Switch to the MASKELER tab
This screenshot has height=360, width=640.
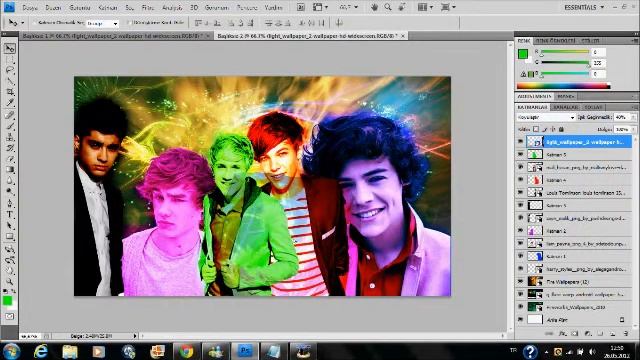click(x=566, y=96)
